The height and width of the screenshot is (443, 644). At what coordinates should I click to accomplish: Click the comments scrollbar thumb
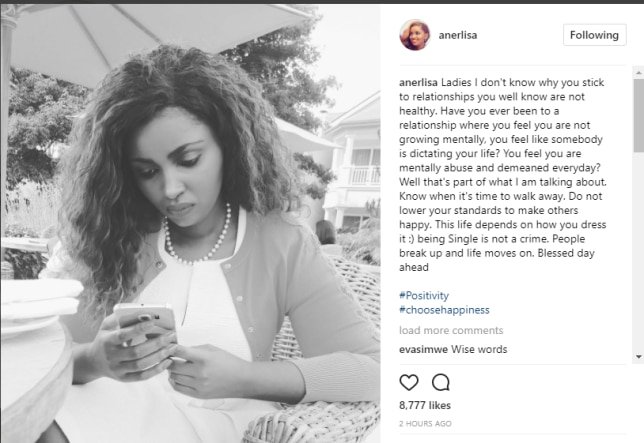[639, 116]
